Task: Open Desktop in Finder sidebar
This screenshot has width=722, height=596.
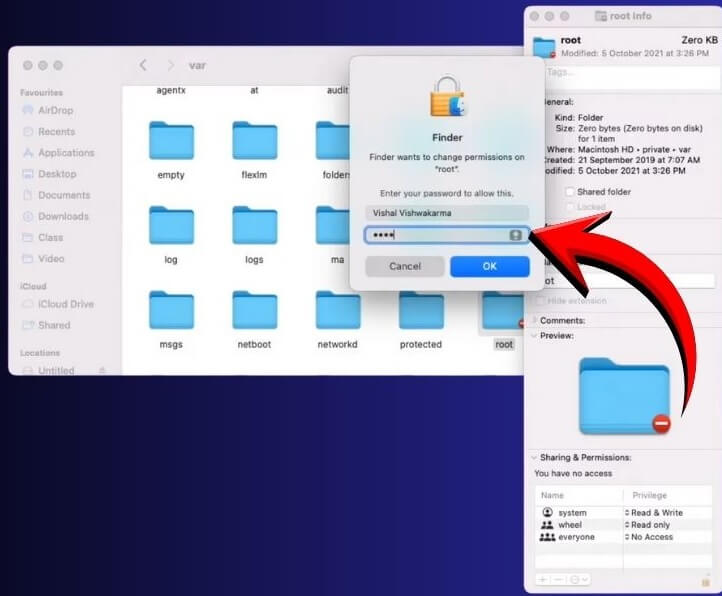Action: [x=57, y=174]
